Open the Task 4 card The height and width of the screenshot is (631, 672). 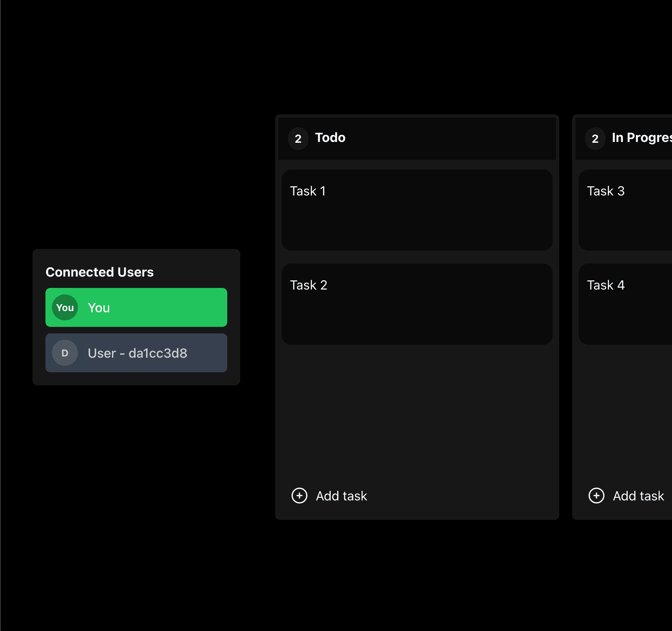click(625, 304)
